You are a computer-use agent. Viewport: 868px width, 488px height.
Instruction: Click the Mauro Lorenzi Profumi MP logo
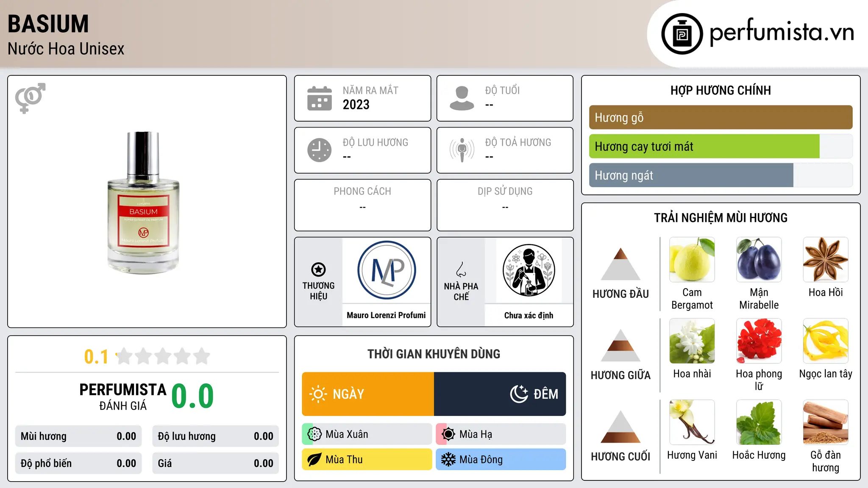coord(387,270)
